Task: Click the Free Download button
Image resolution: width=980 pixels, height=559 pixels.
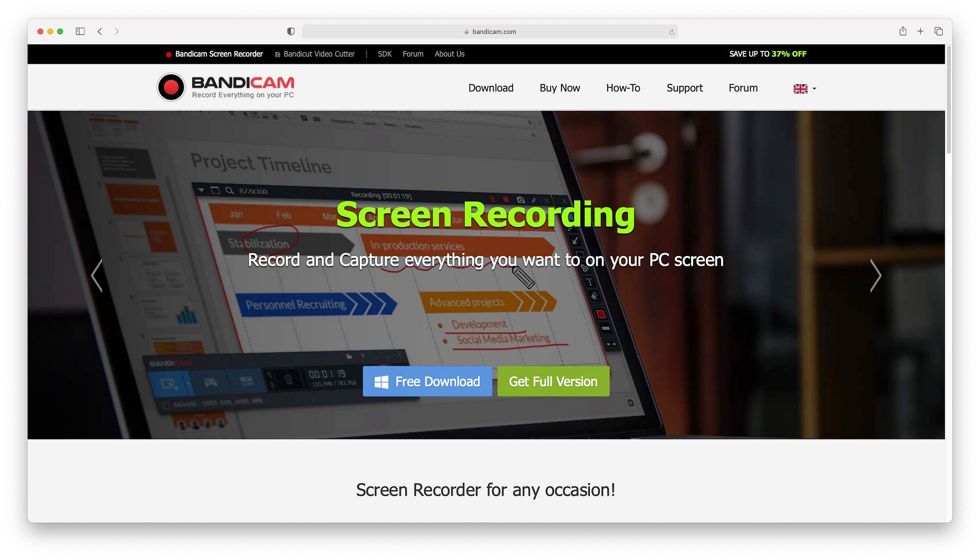Action: pos(427,380)
